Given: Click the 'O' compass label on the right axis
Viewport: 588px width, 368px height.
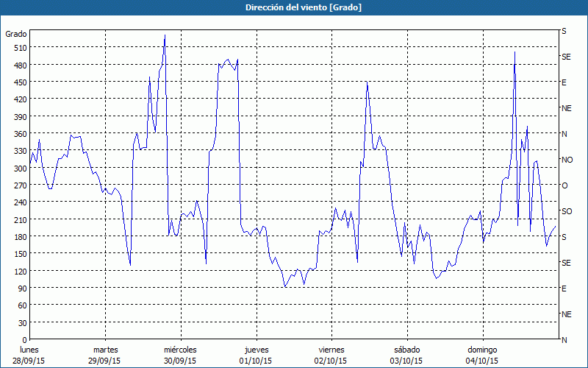Looking at the screenshot, I should (x=564, y=185).
